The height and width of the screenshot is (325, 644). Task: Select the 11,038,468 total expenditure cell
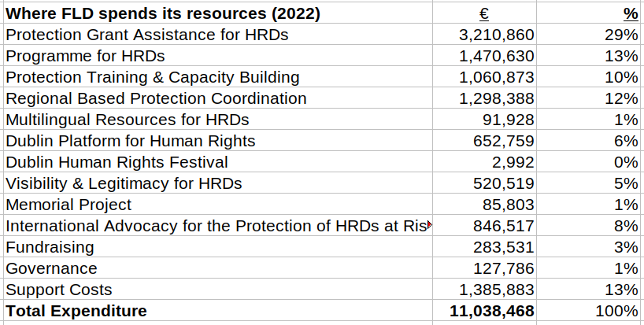point(491,311)
